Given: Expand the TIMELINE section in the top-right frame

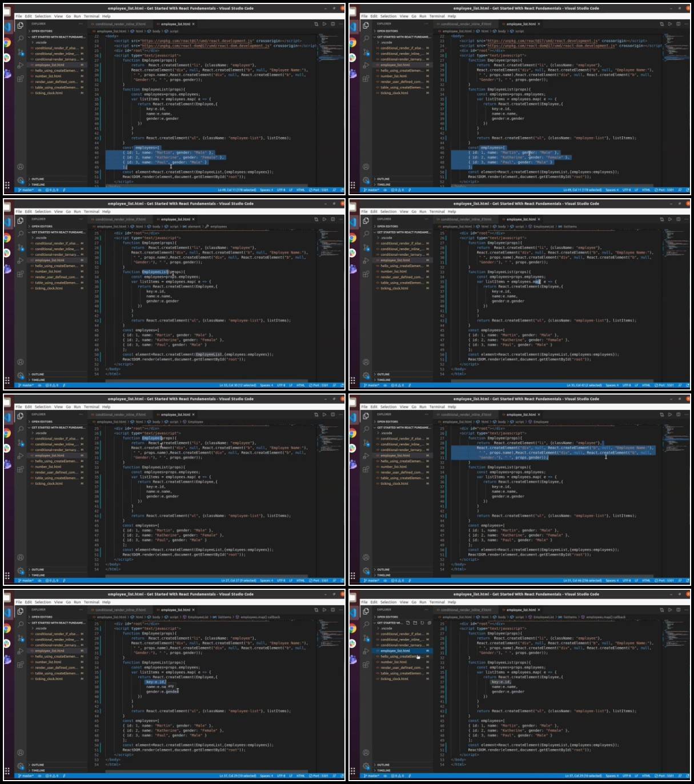Looking at the screenshot, I should point(384,184).
